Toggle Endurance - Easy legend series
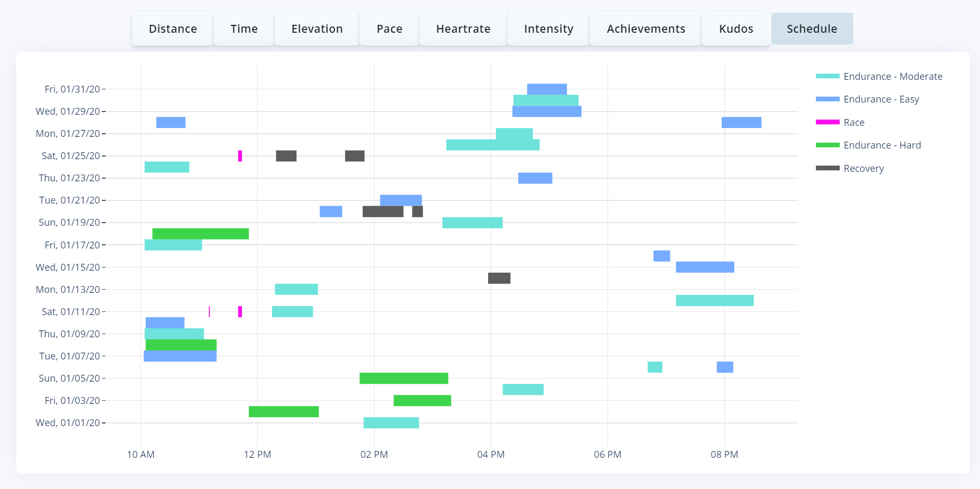 point(881,99)
